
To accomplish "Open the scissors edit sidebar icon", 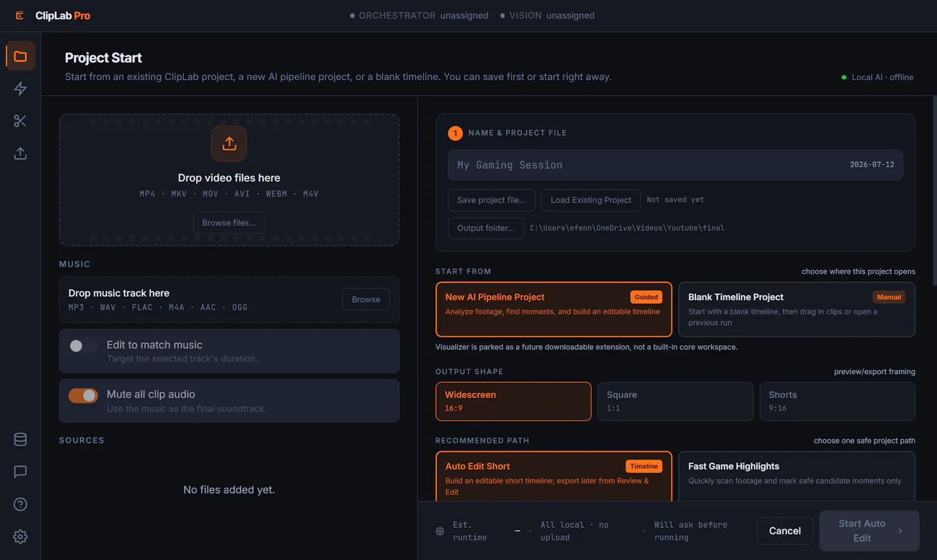I will (x=20, y=121).
